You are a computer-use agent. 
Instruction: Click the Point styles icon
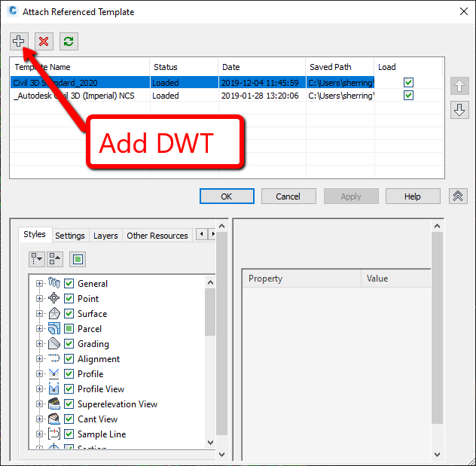54,298
